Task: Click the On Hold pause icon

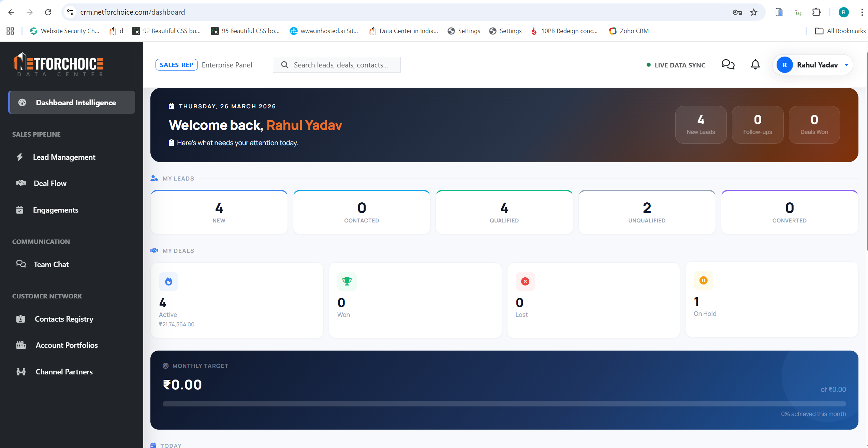Action: [x=703, y=280]
